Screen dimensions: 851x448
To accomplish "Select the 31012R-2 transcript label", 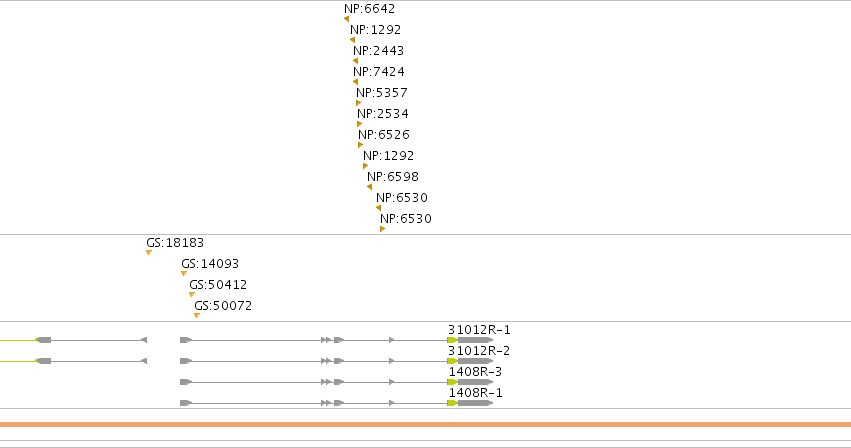I will coord(479,351).
